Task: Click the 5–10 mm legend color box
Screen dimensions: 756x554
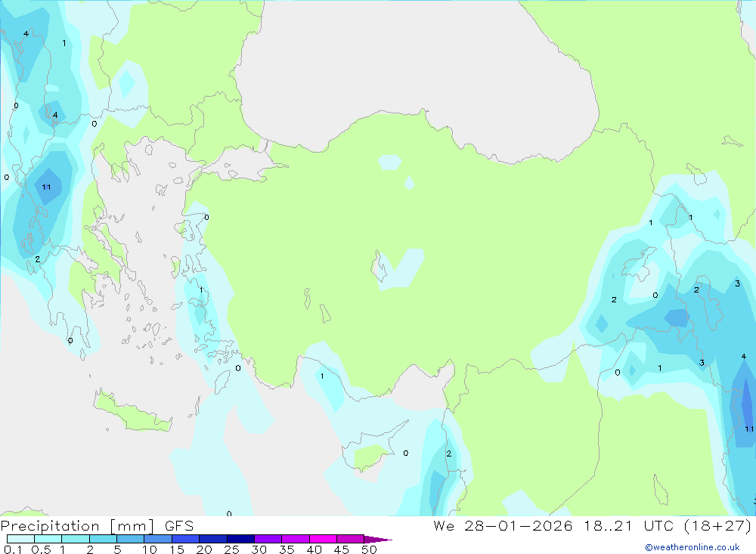Action: tap(131, 539)
